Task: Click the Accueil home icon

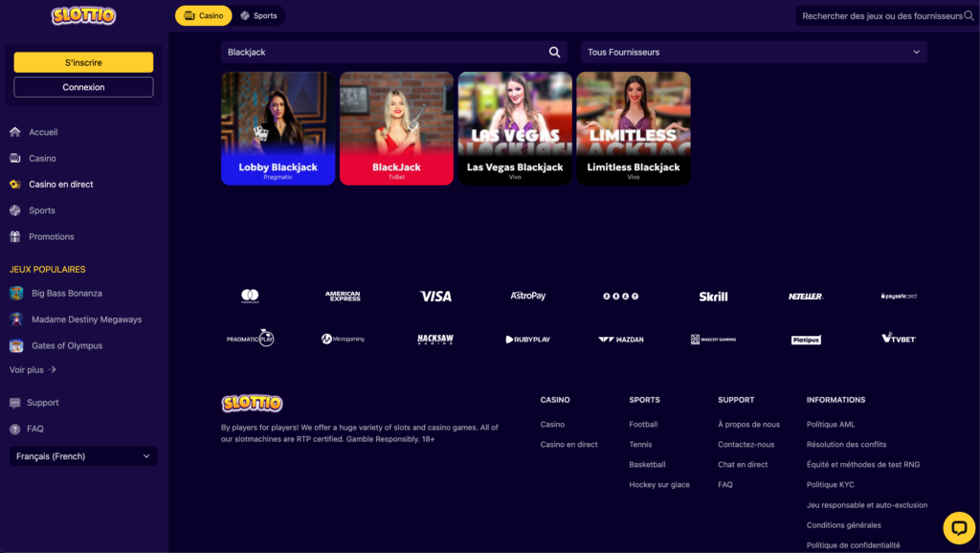Action: tap(15, 132)
